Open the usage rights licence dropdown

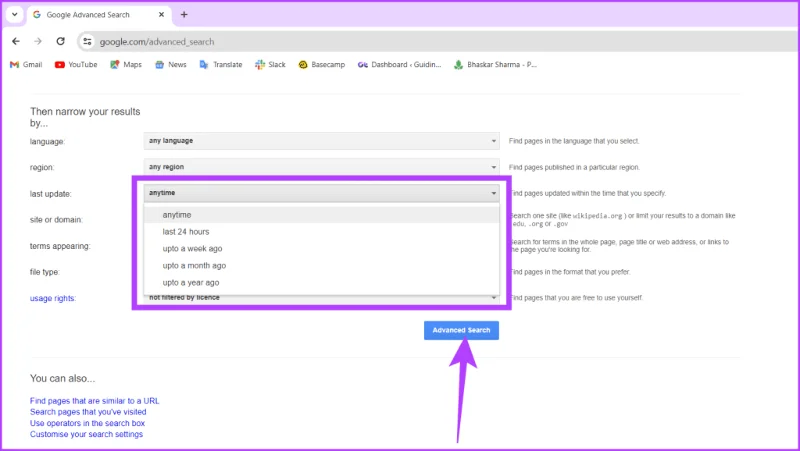tap(321, 298)
